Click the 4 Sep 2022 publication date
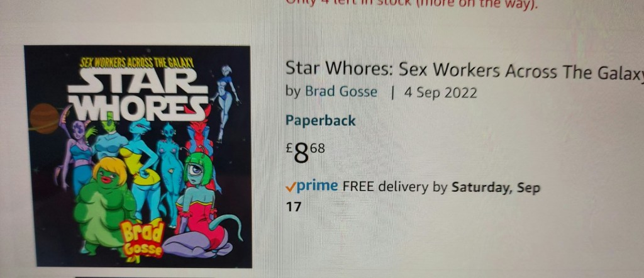 click(x=441, y=93)
